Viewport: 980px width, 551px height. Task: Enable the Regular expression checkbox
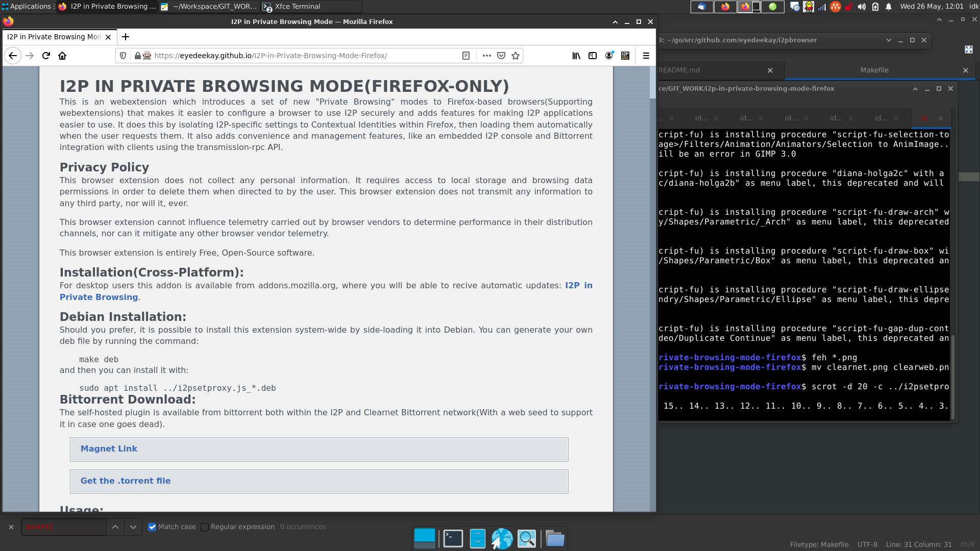point(205,527)
